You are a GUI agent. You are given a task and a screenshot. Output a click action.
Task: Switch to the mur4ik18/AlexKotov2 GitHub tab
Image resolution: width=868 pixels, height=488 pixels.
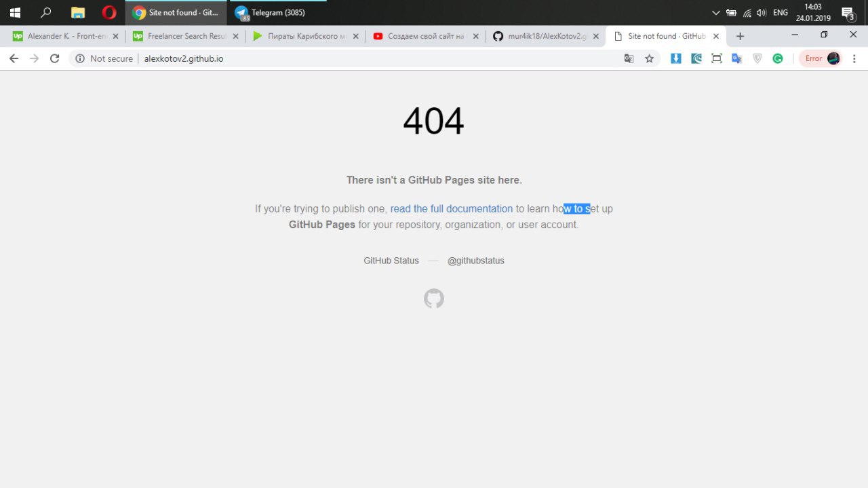pyautogui.click(x=547, y=36)
